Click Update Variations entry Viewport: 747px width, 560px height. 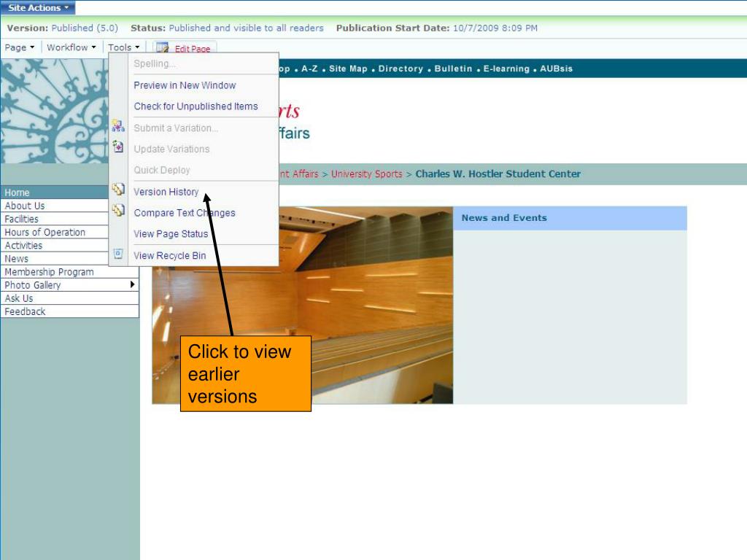tap(171, 149)
